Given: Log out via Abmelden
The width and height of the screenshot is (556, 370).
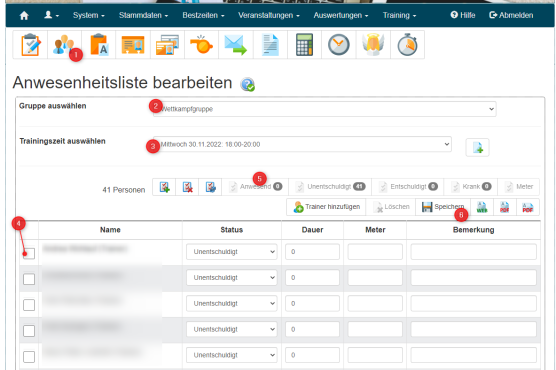Looking at the screenshot, I should tap(511, 15).
